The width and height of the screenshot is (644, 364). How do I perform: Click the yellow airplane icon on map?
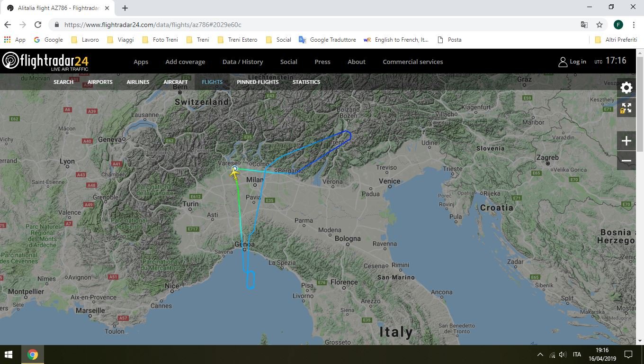[234, 173]
